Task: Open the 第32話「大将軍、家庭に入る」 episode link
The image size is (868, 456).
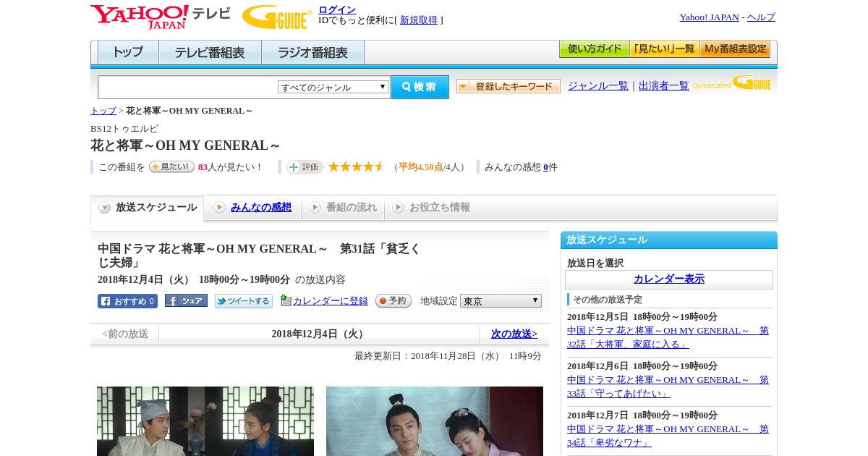Action: [668, 337]
